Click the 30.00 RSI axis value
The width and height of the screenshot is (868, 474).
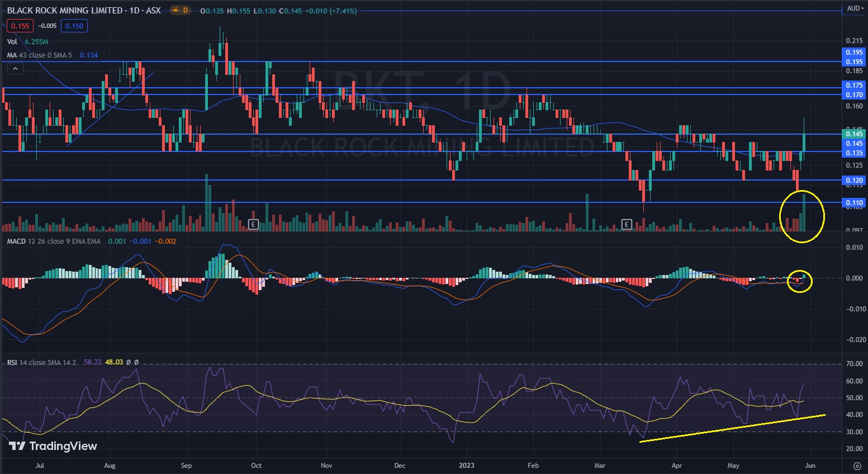855,432
